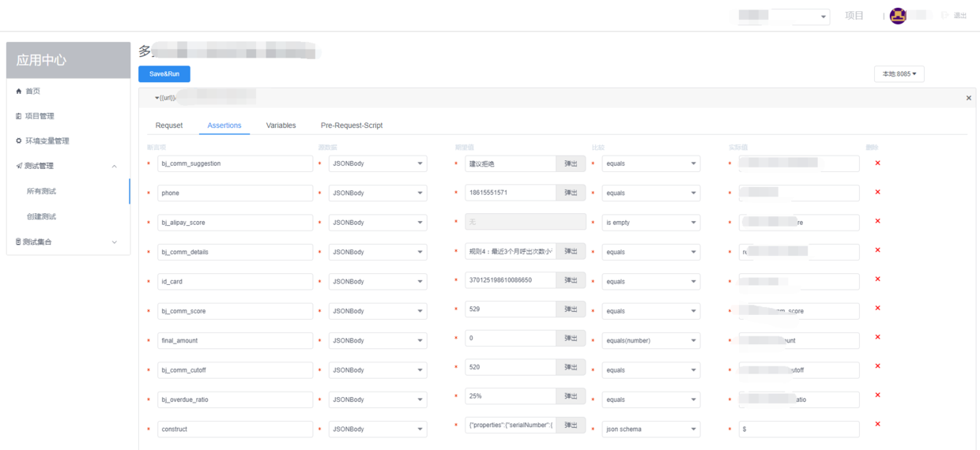
Task: Open equals comparison dropdown for bj_overdue_ratio
Action: [x=651, y=399]
